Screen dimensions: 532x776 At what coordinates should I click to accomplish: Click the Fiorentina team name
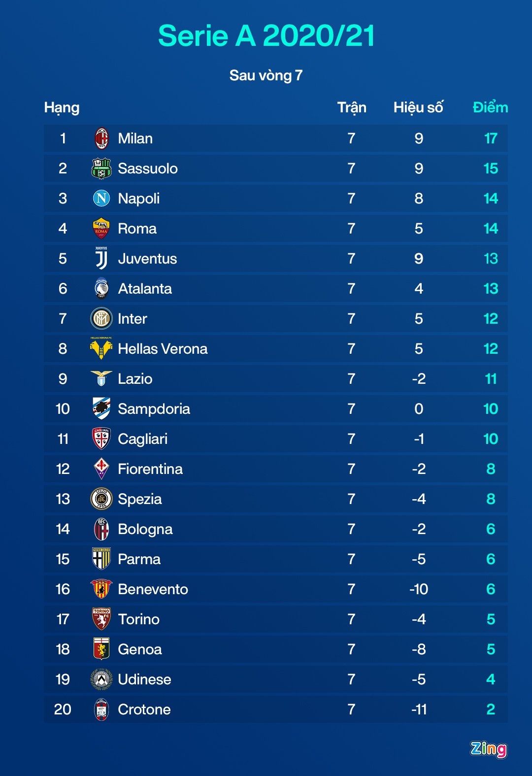coord(150,469)
